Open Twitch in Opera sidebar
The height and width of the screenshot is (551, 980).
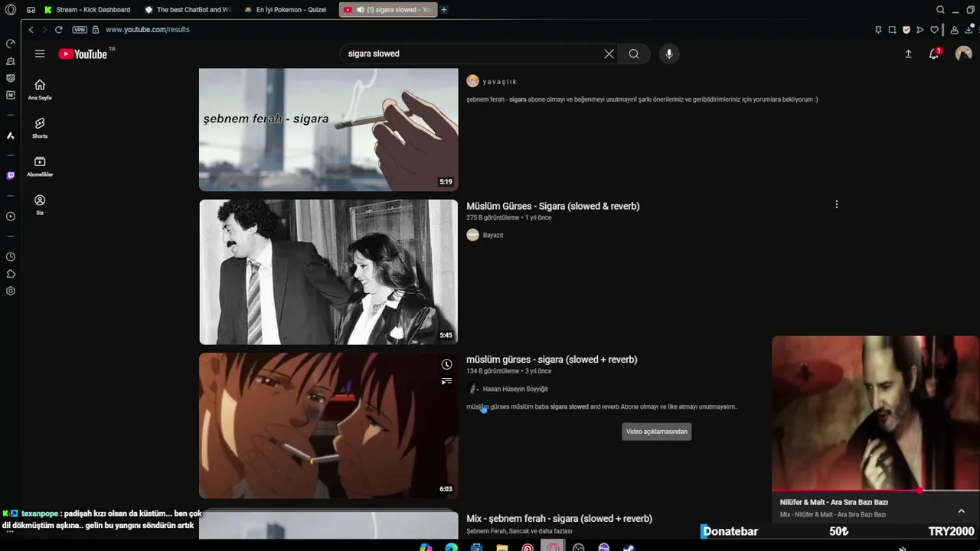pyautogui.click(x=11, y=175)
